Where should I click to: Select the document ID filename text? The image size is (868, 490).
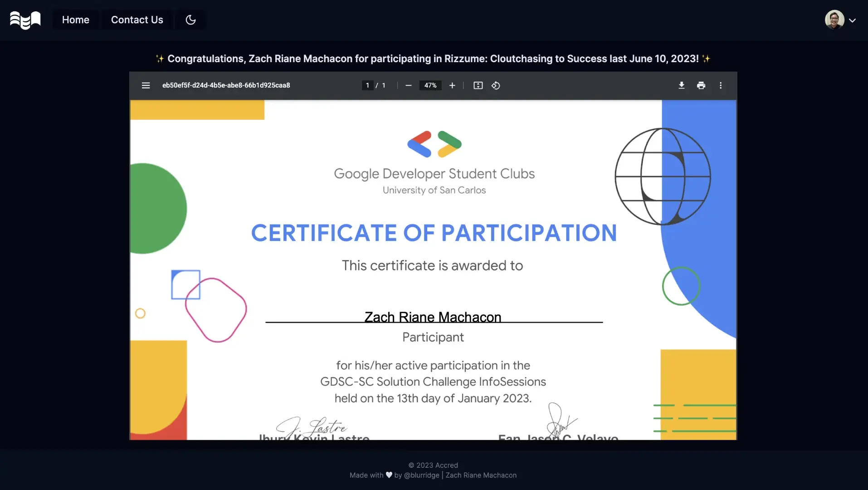[226, 85]
